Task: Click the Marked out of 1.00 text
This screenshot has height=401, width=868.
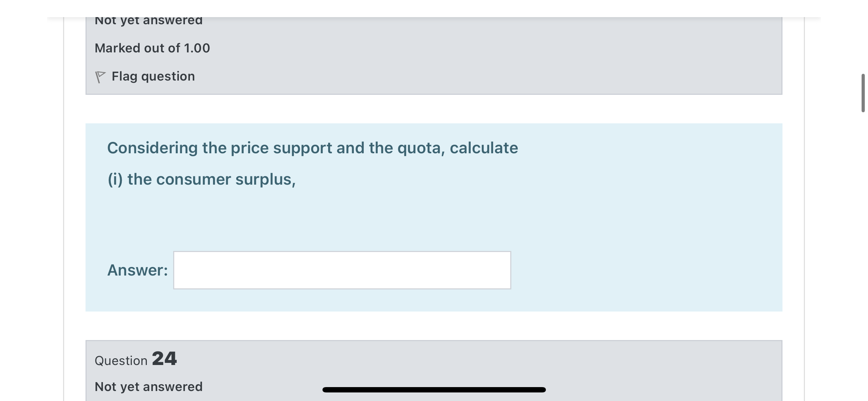Action: pyautogui.click(x=152, y=47)
